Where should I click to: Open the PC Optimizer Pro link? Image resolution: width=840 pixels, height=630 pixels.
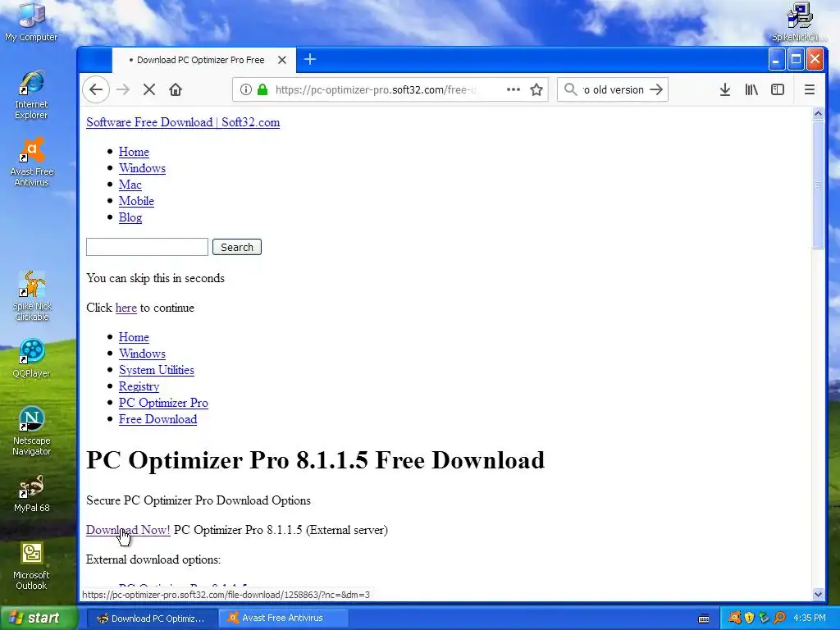(x=163, y=403)
